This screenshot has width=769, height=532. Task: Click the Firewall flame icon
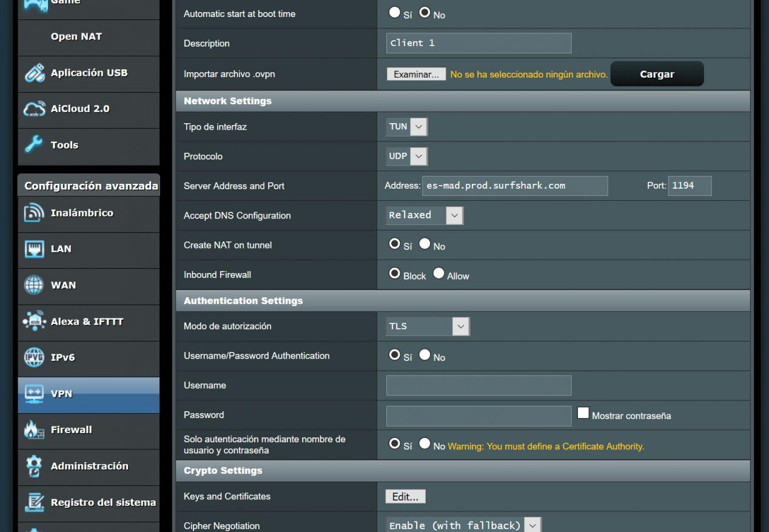click(x=35, y=429)
